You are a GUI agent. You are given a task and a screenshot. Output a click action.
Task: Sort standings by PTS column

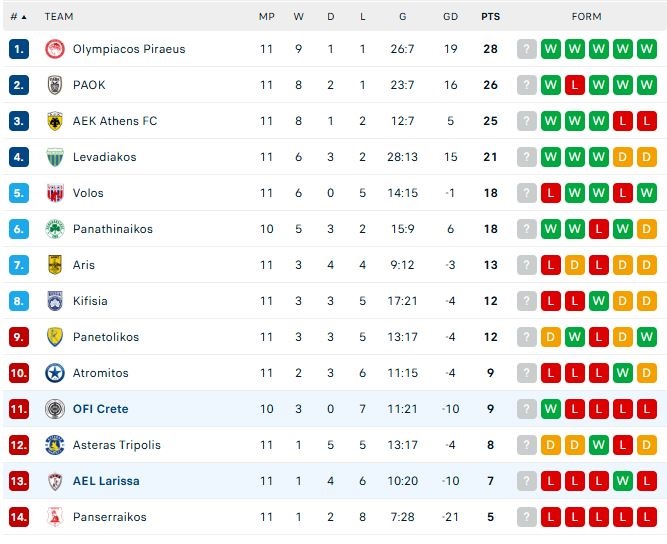pos(490,17)
